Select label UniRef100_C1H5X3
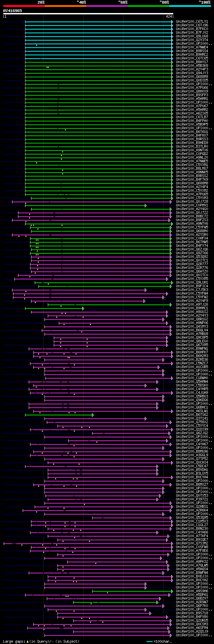The width and height of the screenshot is (214, 644). click(x=192, y=521)
